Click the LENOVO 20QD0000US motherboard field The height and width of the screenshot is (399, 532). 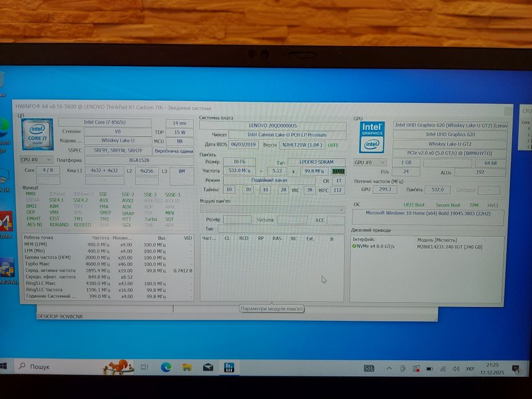coord(273,126)
